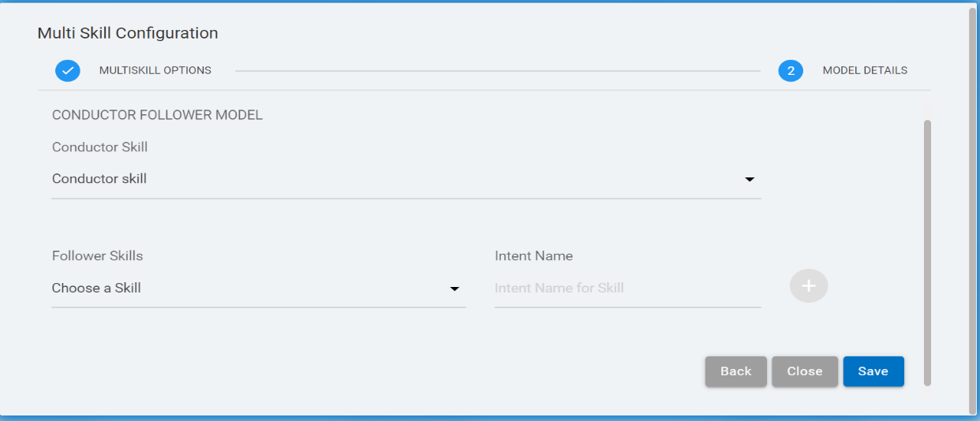This screenshot has width=980, height=421.
Task: Select the Model Details step label
Action: tap(865, 70)
